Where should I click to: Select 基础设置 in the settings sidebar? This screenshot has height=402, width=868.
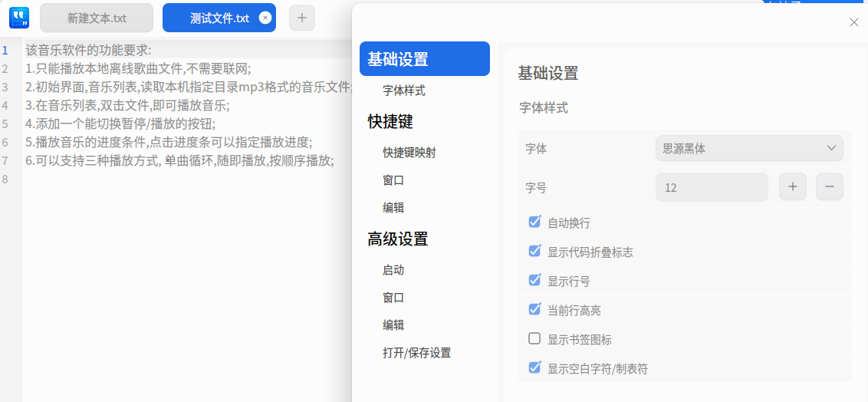425,59
